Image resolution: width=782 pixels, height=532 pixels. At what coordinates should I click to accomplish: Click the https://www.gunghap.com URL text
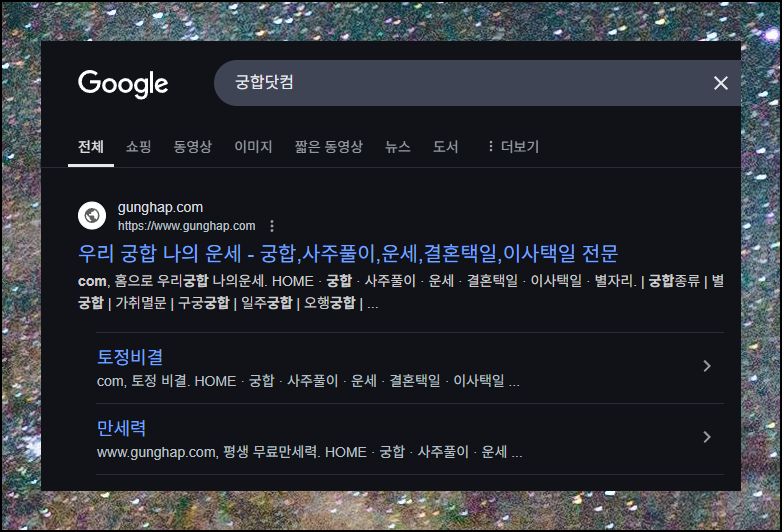(187, 226)
